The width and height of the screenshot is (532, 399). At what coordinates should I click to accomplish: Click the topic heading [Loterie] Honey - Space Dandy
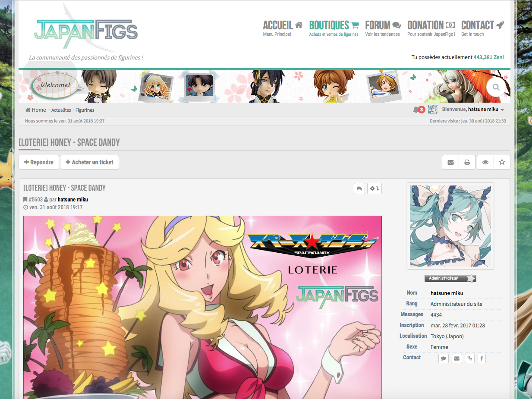point(69,142)
